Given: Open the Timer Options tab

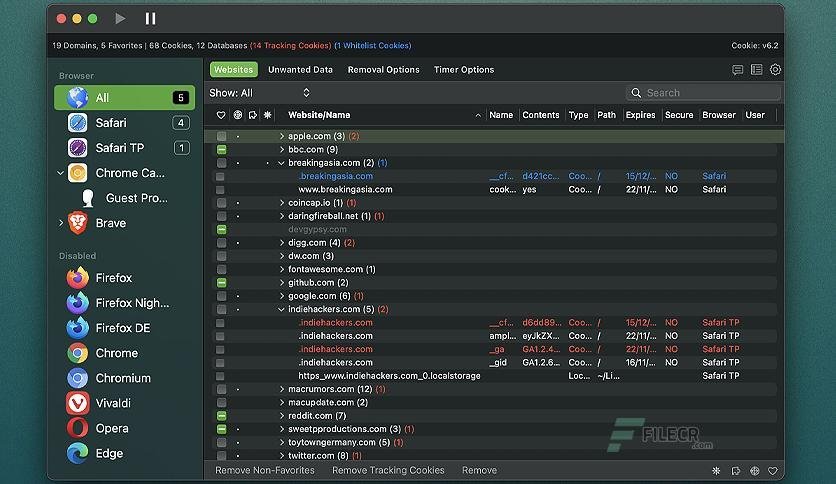Looking at the screenshot, I should click(x=463, y=70).
